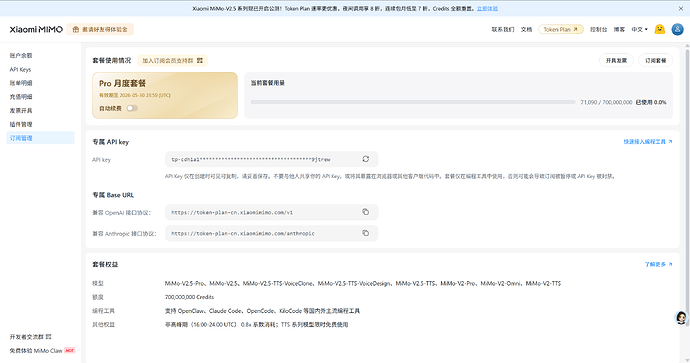
Task: Click the model list starting MiMo-V2.5-Pro
Action: pos(363,283)
